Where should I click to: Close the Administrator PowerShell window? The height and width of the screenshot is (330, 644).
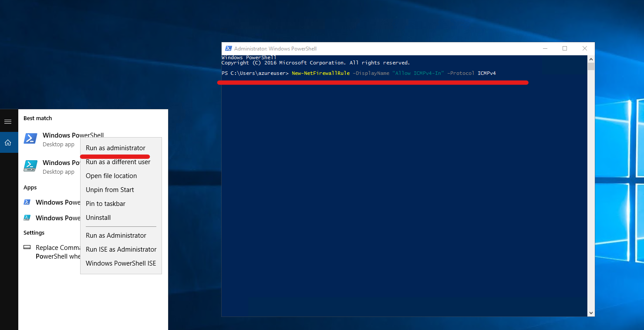coord(585,49)
